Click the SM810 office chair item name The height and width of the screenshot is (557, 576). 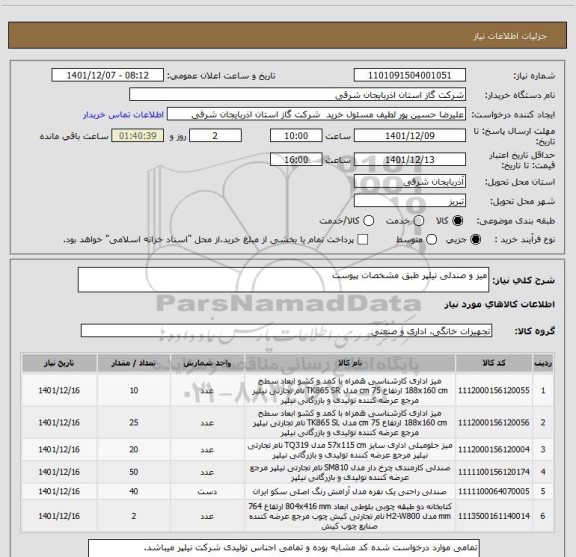click(350, 472)
